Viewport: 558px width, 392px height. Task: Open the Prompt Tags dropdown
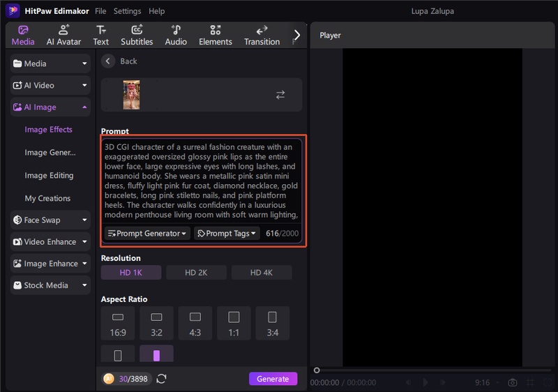[227, 234]
